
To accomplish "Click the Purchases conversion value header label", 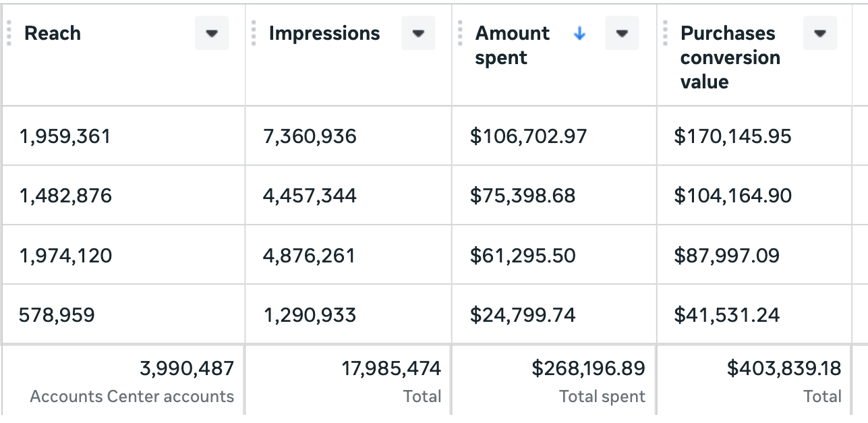I will point(730,57).
